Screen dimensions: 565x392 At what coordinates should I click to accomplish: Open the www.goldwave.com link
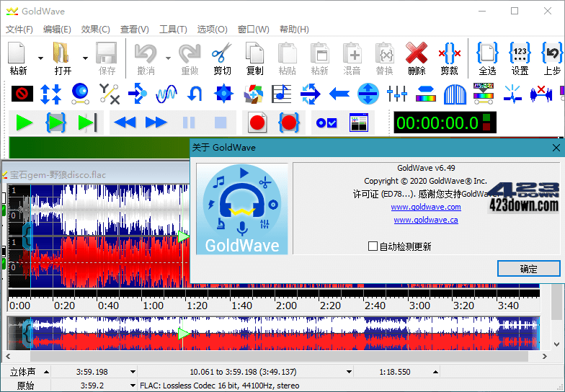(x=426, y=207)
